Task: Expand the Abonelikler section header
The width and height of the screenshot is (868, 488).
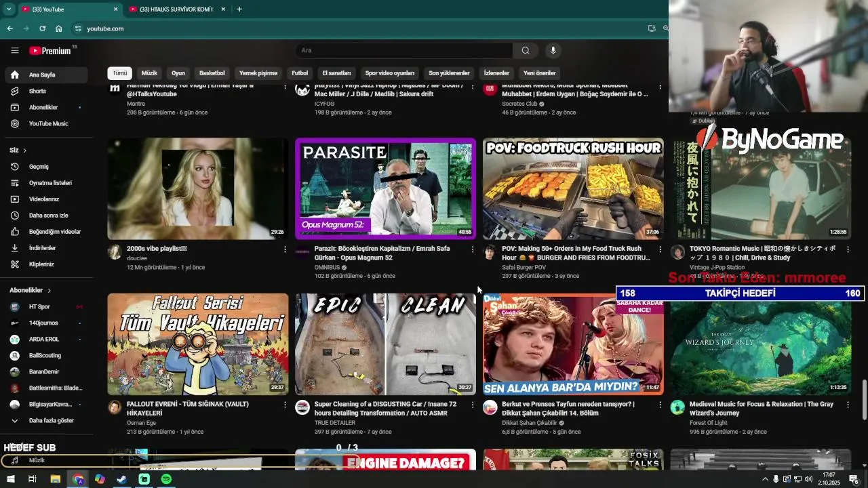Action: [31, 290]
